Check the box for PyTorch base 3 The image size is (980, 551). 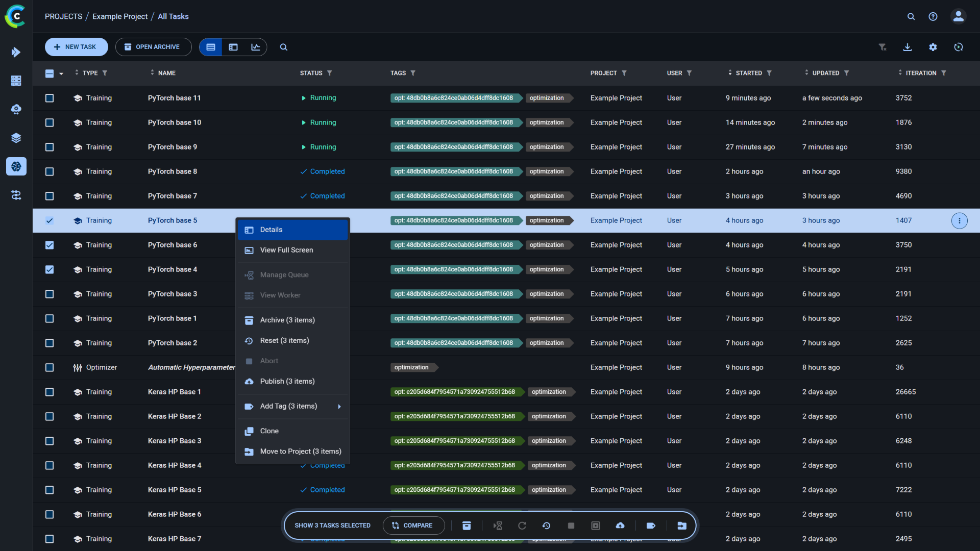coord(50,294)
